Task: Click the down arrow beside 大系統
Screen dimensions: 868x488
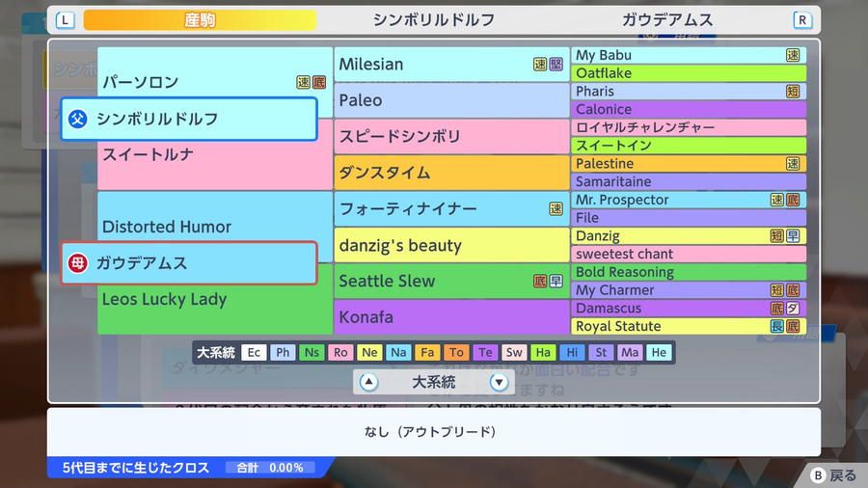Action: pyautogui.click(x=499, y=382)
